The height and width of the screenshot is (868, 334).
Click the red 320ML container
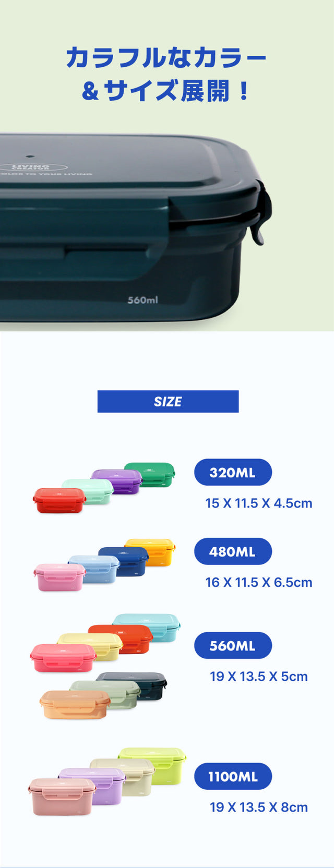pos(59,500)
